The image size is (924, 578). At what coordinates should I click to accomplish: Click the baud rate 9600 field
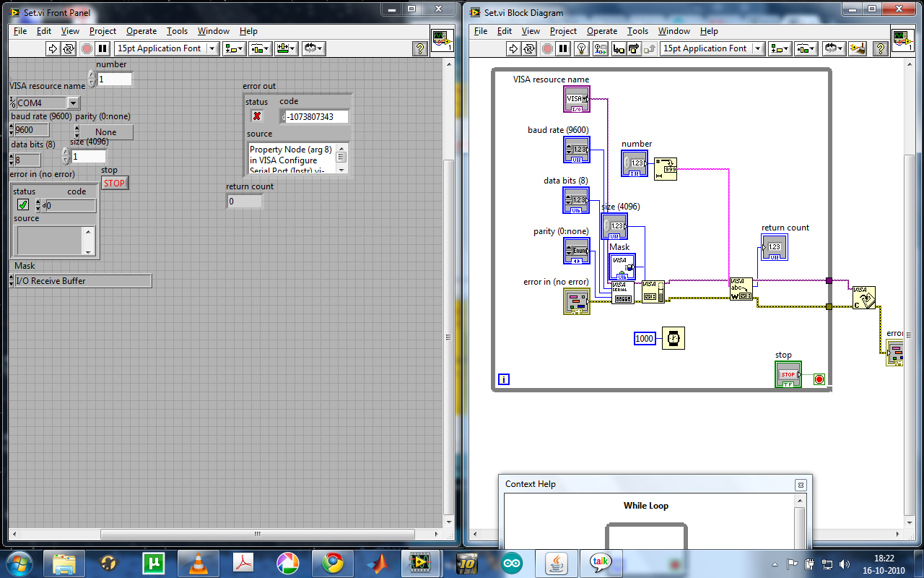[x=32, y=130]
